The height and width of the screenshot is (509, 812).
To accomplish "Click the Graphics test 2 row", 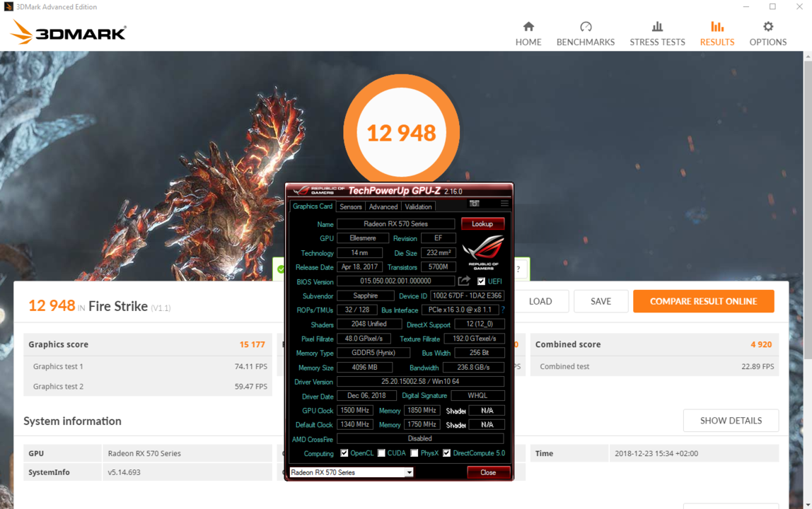I will click(x=148, y=386).
